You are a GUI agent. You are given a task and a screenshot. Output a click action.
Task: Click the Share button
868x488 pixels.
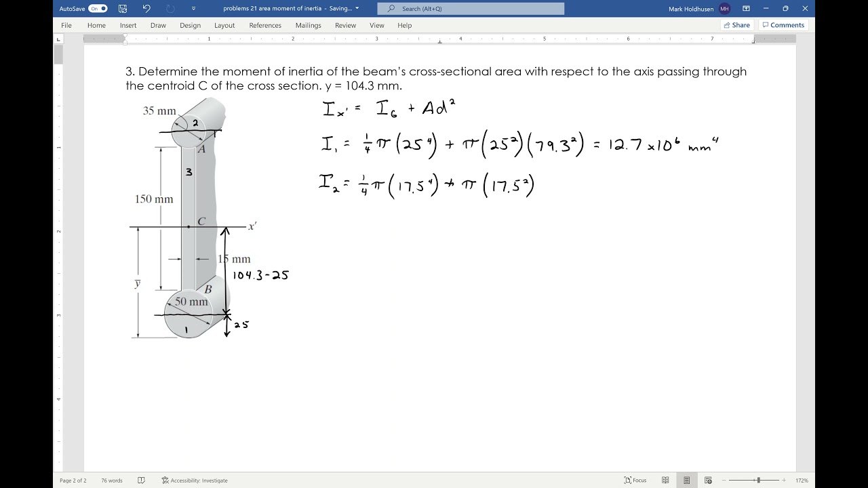click(x=736, y=25)
